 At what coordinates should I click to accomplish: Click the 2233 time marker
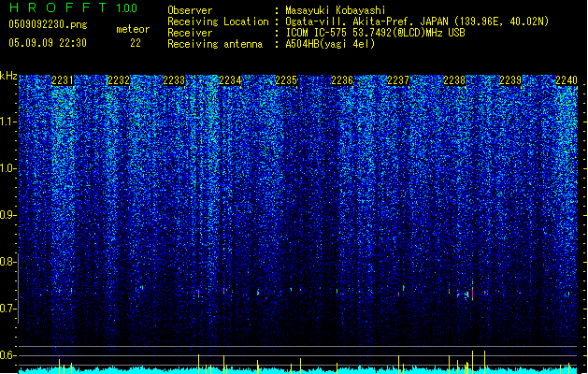point(174,80)
